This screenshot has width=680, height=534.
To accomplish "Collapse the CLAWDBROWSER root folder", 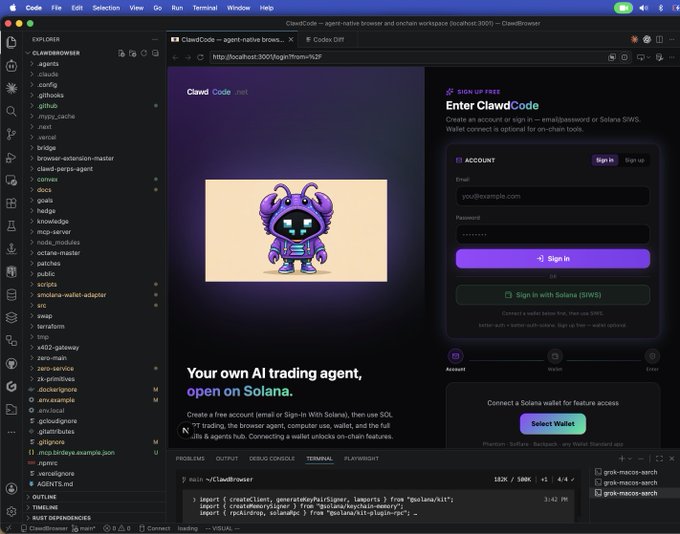I will tap(56, 53).
